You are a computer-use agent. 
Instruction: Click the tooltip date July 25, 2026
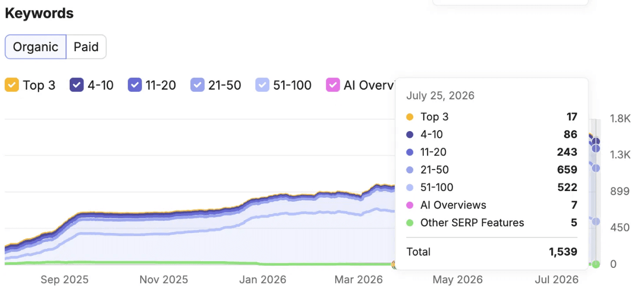(440, 96)
